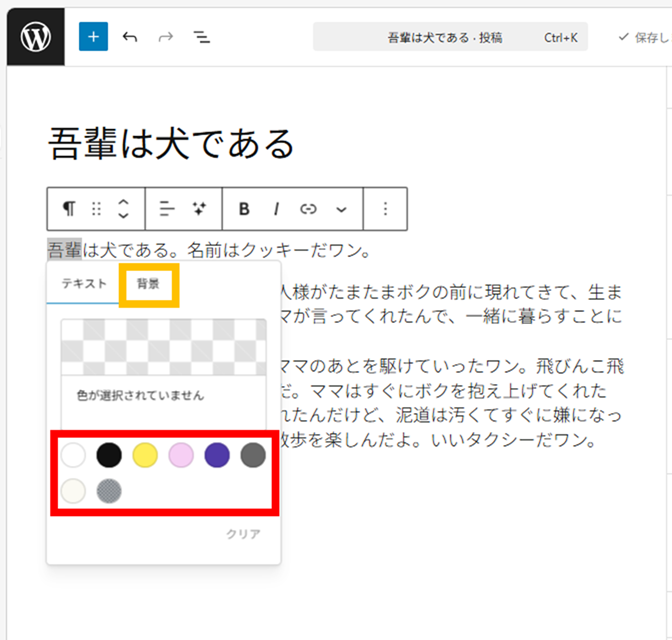Click the paragraph block type icon

[69, 209]
